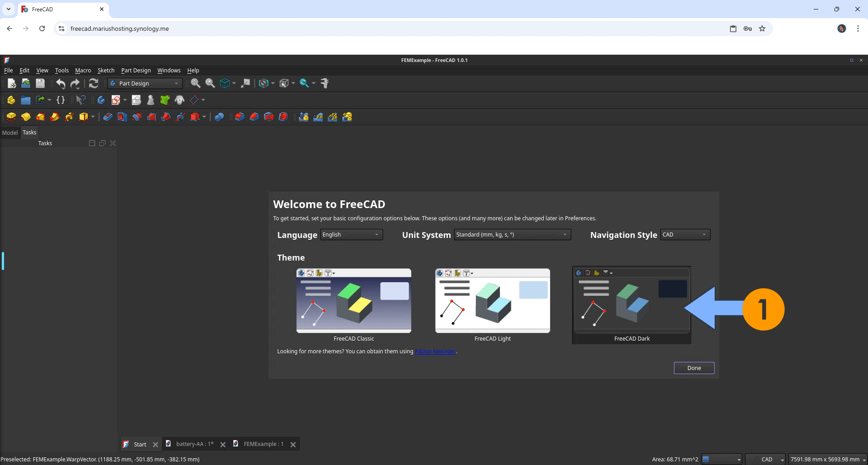Expand the standard views dropdown arrow

coord(234,83)
